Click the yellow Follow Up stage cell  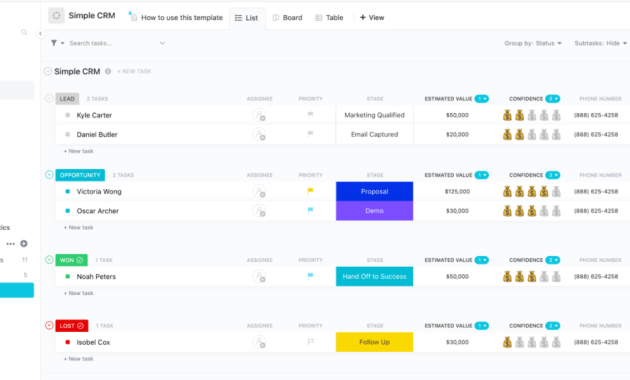374,342
